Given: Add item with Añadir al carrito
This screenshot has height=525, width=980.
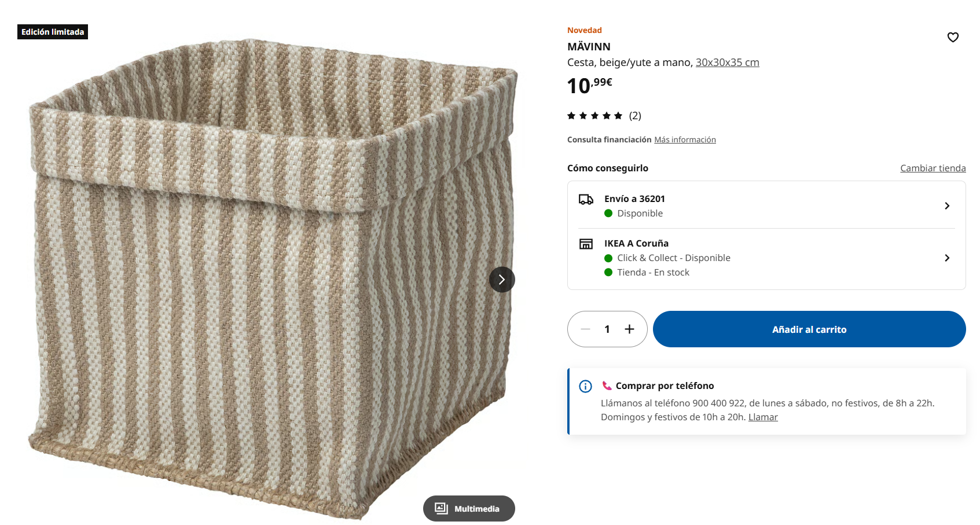Looking at the screenshot, I should [809, 329].
